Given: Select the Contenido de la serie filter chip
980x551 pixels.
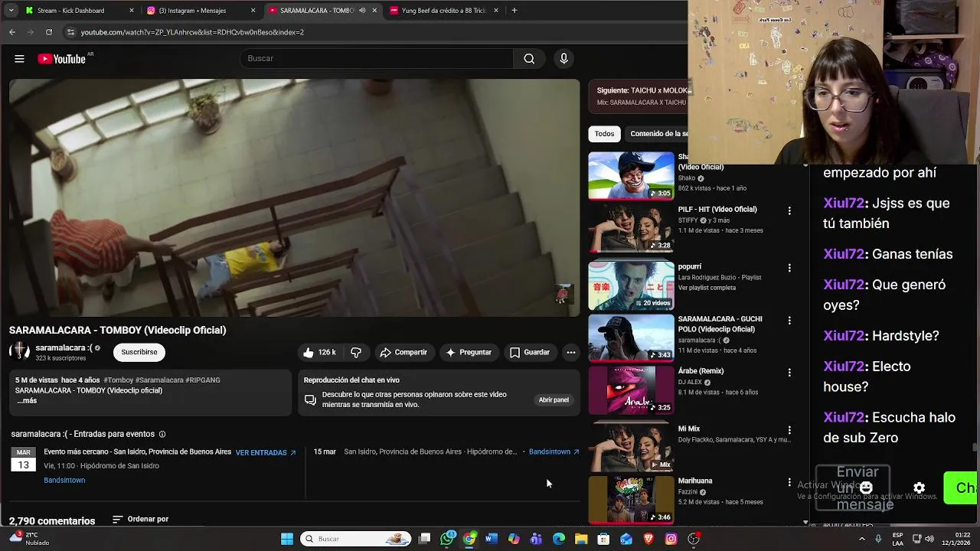Looking at the screenshot, I should click(x=657, y=134).
